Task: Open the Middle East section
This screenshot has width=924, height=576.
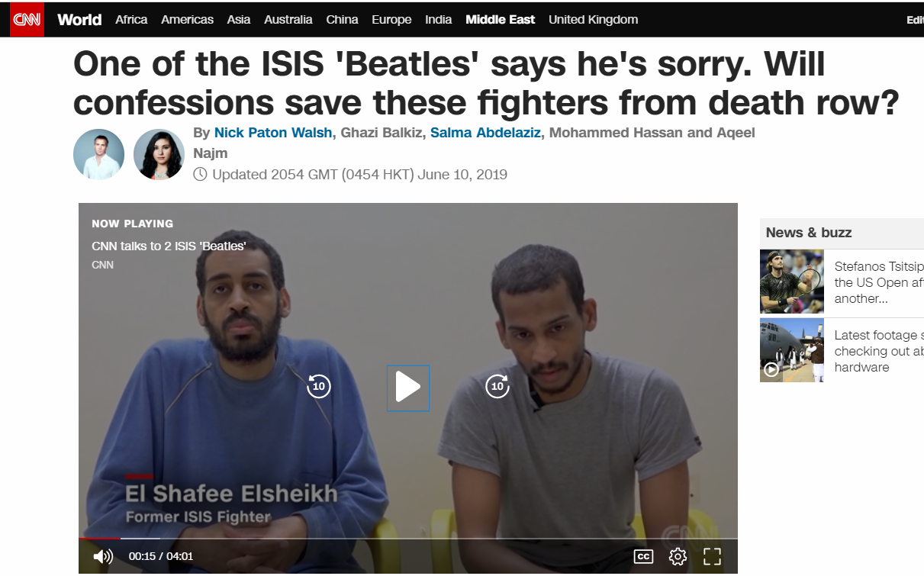Action: [501, 20]
